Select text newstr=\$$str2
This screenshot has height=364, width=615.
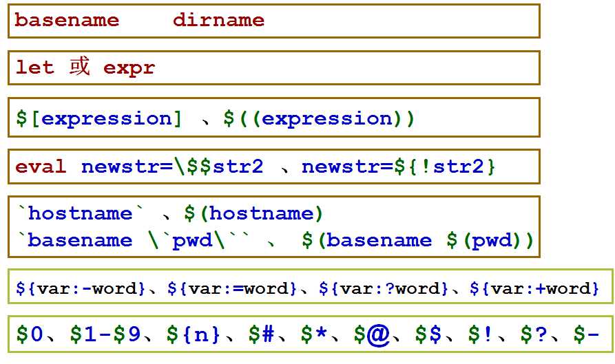click(172, 167)
